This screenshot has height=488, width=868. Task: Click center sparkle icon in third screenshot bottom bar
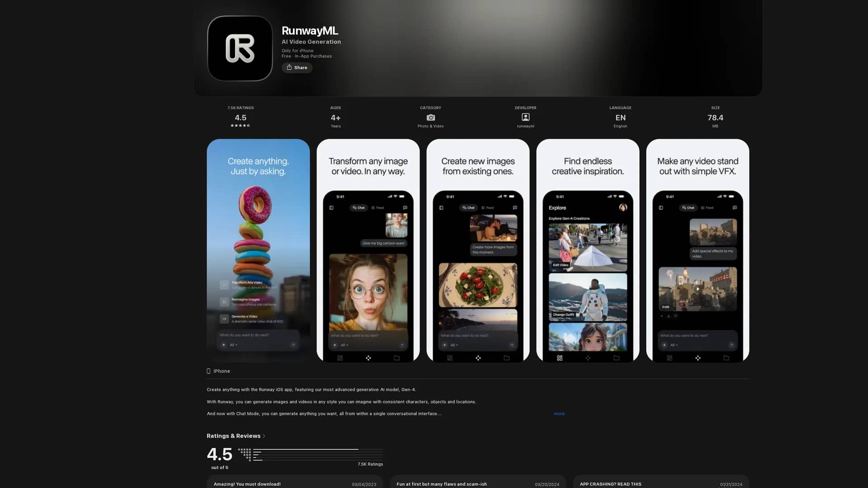click(x=478, y=358)
